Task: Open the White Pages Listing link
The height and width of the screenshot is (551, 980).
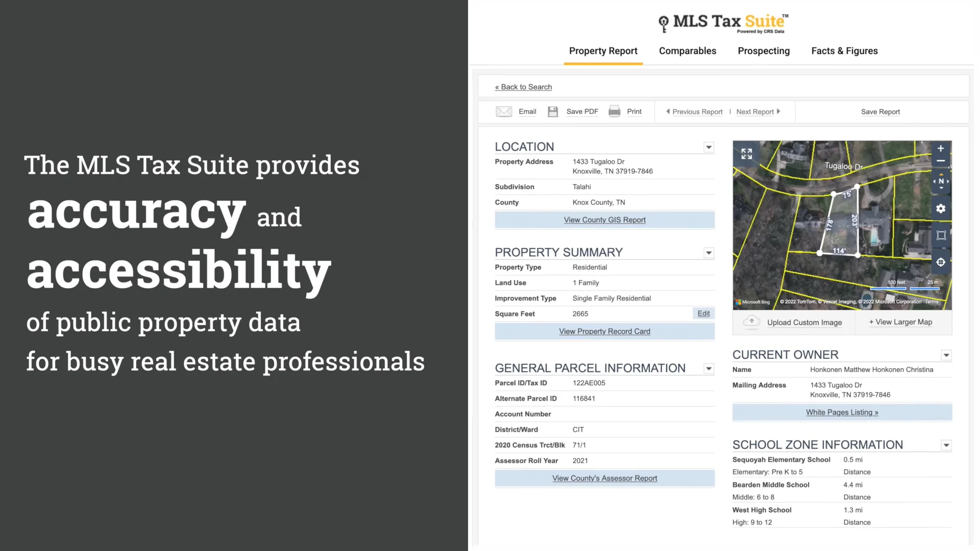Action: coord(842,412)
